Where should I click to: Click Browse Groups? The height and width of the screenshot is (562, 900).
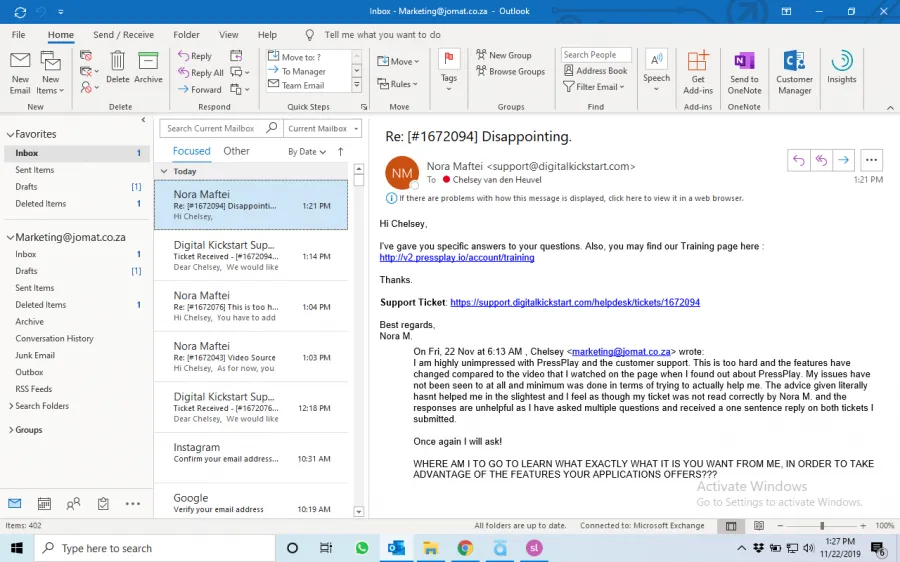click(510, 71)
